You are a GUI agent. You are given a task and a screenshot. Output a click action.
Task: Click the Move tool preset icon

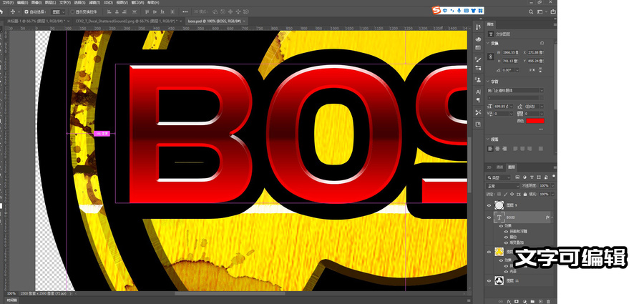[13, 12]
